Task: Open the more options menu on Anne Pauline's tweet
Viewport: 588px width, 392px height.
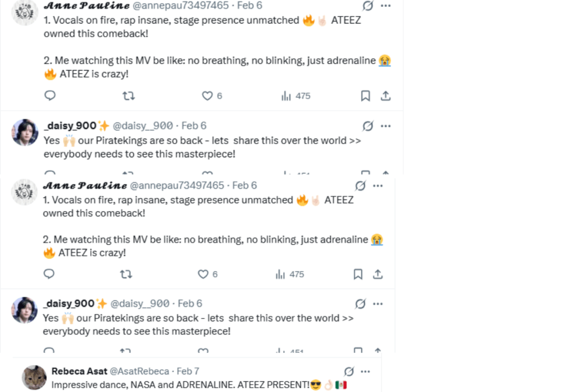Action: (x=385, y=5)
